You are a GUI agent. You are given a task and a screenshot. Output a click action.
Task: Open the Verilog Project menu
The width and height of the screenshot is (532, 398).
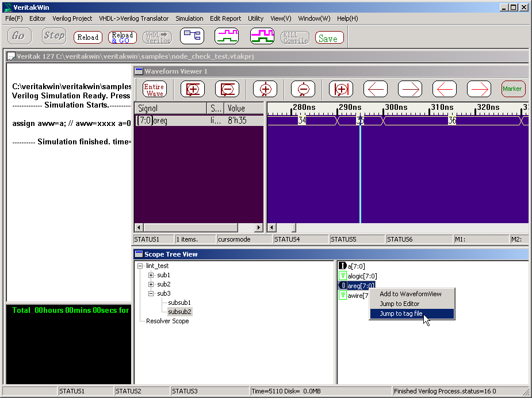click(72, 18)
